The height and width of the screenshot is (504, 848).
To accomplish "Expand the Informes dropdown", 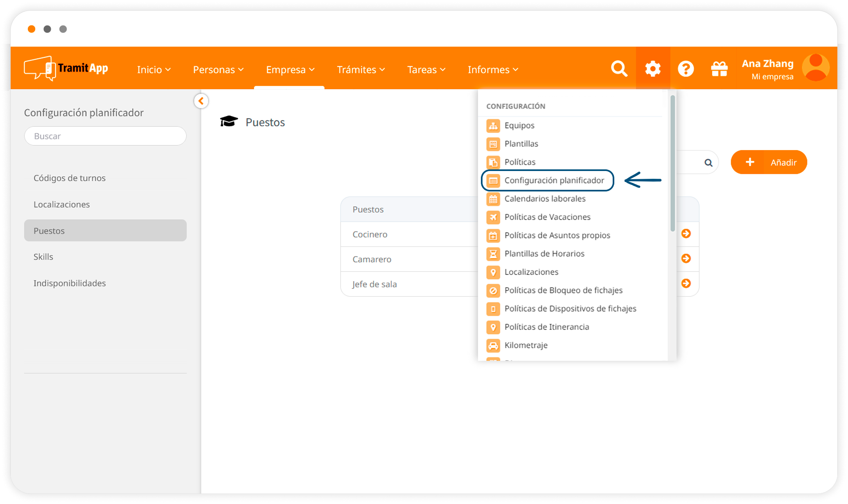I will point(492,70).
